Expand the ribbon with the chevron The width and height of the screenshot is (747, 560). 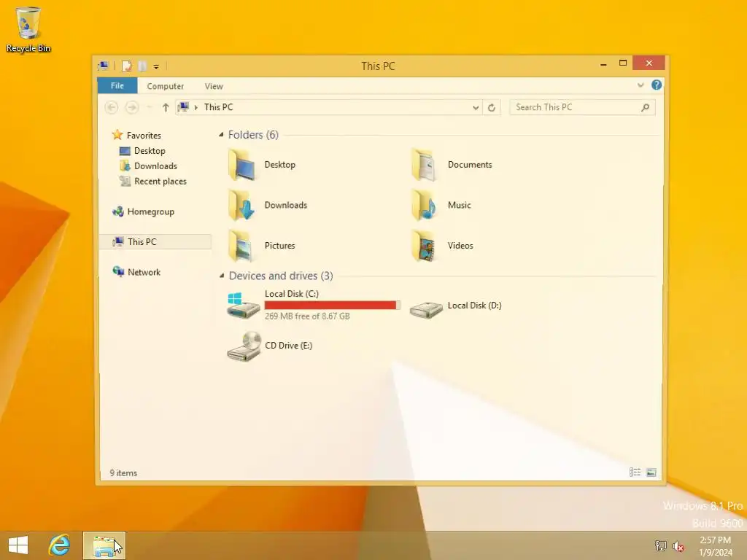pos(640,85)
